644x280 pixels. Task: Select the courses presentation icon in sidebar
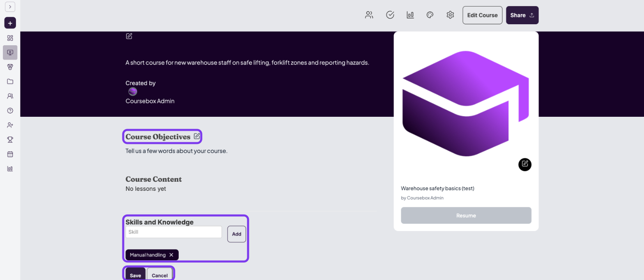pos(10,53)
